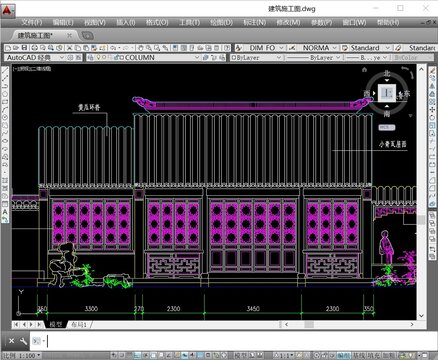
Task: Toggle the layer lock icon for COLUMN
Action: [x=116, y=57]
